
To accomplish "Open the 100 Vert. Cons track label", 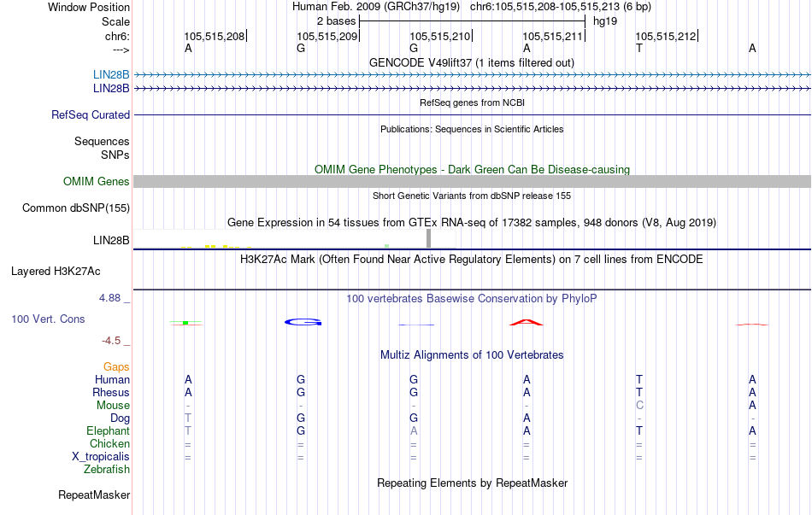I will pos(48,319).
